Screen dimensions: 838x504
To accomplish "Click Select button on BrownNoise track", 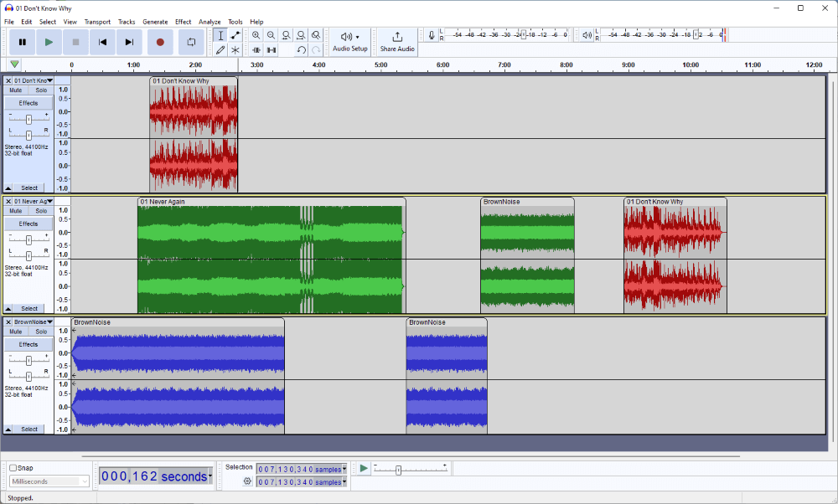I will [29, 429].
